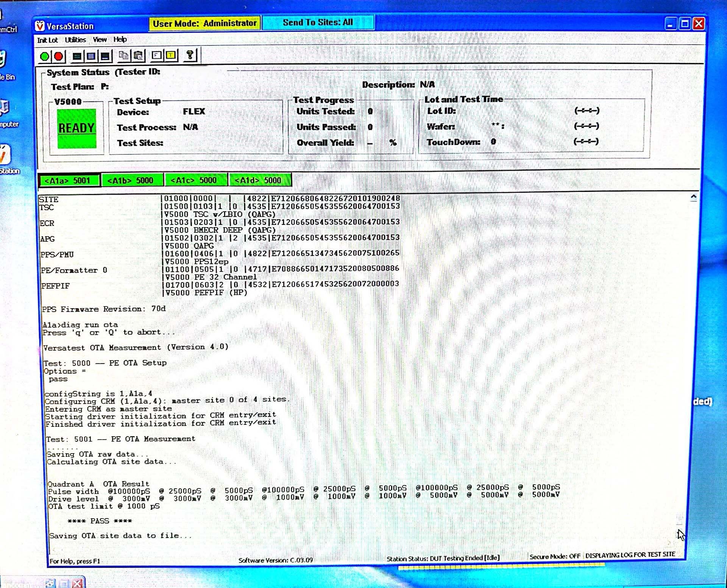Click the question mark help icon

[x=190, y=55]
